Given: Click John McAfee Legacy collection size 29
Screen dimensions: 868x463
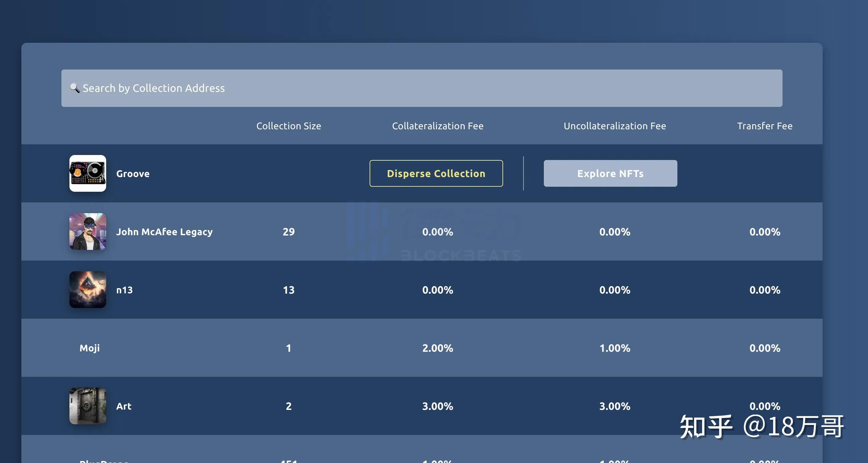Looking at the screenshot, I should pos(288,232).
